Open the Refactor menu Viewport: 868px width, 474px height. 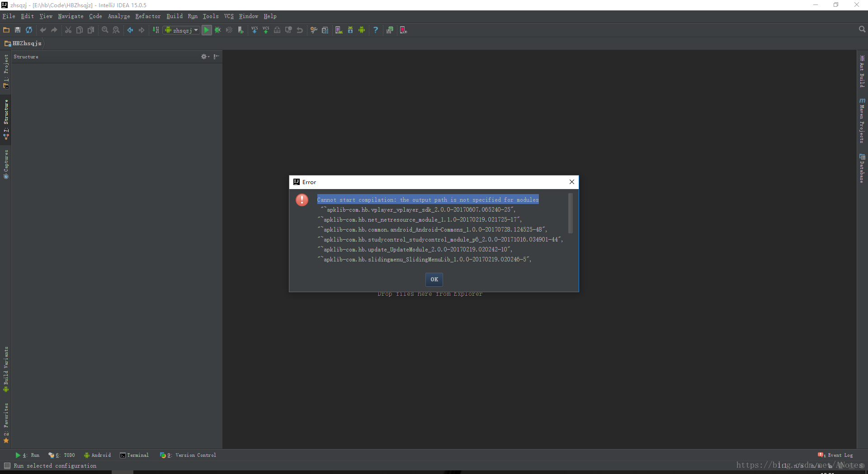148,16
